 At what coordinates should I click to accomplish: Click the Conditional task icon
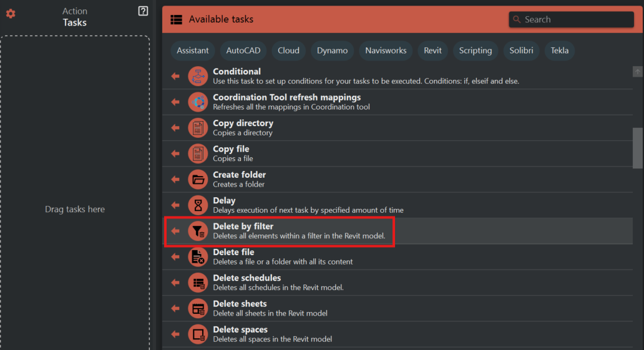pos(198,76)
